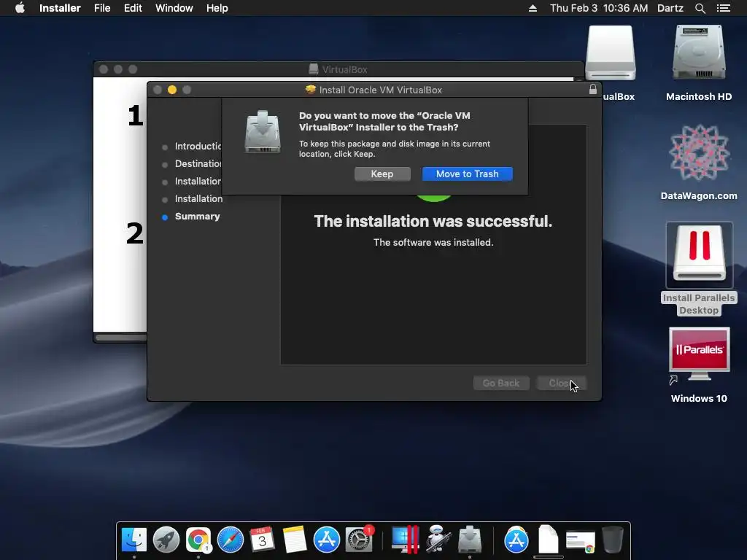This screenshot has height=560, width=747.
Task: Open System Preferences from the Dock
Action: click(359, 540)
